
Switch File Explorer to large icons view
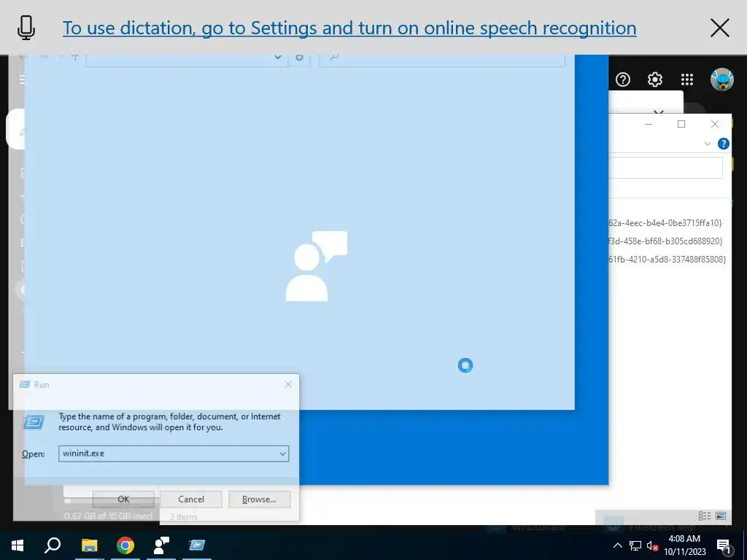click(x=721, y=516)
